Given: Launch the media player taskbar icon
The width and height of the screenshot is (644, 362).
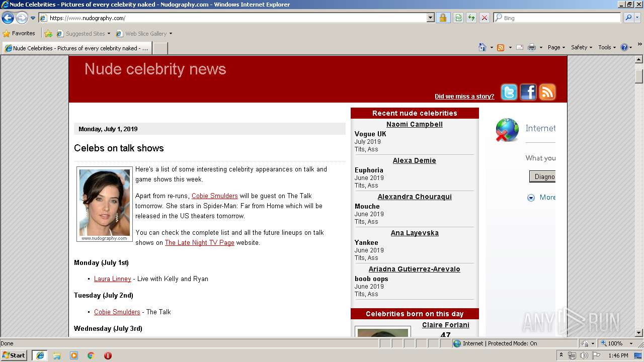Looking at the screenshot, I should click(x=74, y=355).
